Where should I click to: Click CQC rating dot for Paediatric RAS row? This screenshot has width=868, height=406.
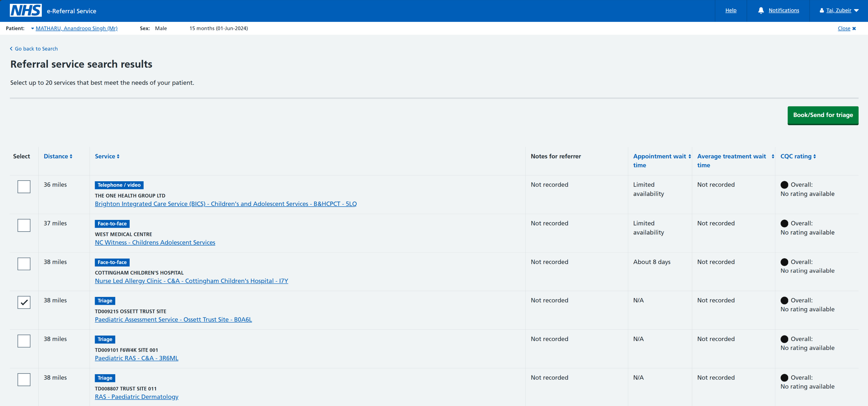[785, 339]
